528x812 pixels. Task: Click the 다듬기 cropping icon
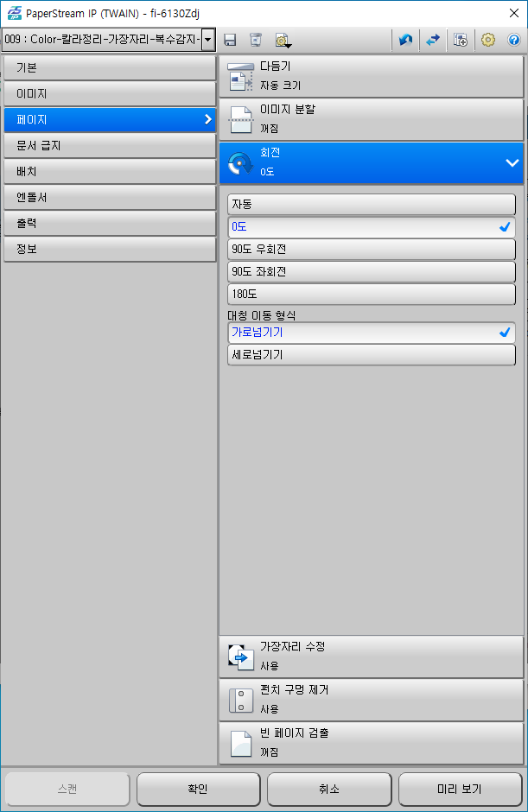pos(240,77)
